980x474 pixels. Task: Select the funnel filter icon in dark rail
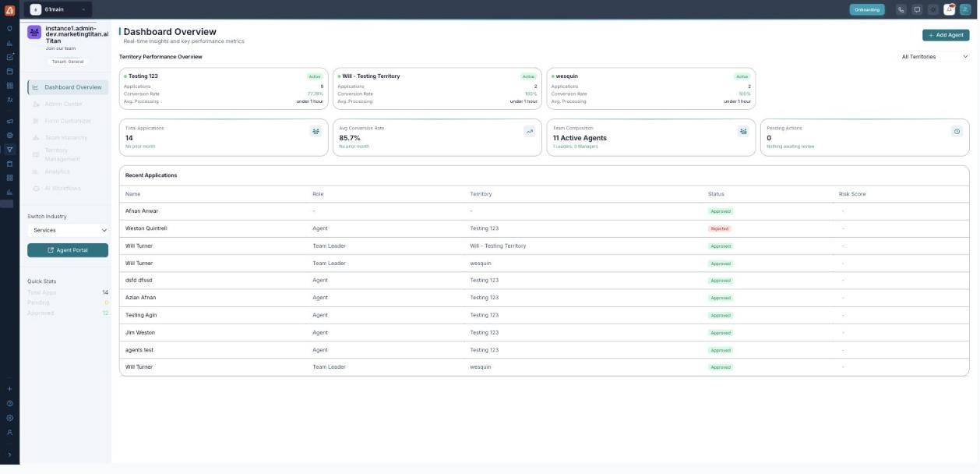pyautogui.click(x=9, y=150)
